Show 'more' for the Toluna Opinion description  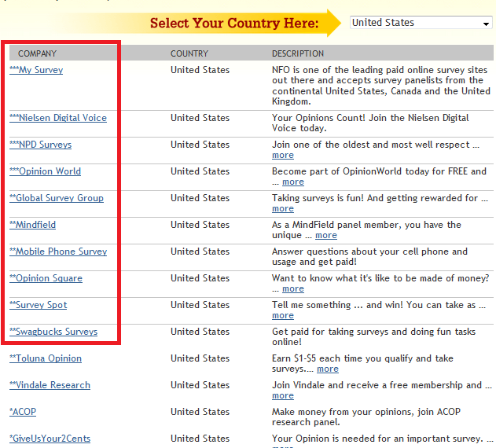click(328, 369)
